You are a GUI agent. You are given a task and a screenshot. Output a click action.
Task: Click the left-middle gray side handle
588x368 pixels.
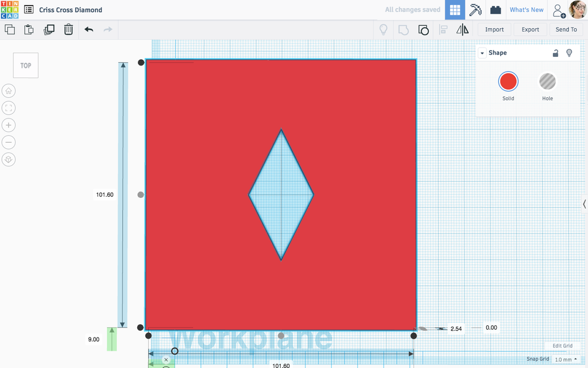coord(141,194)
